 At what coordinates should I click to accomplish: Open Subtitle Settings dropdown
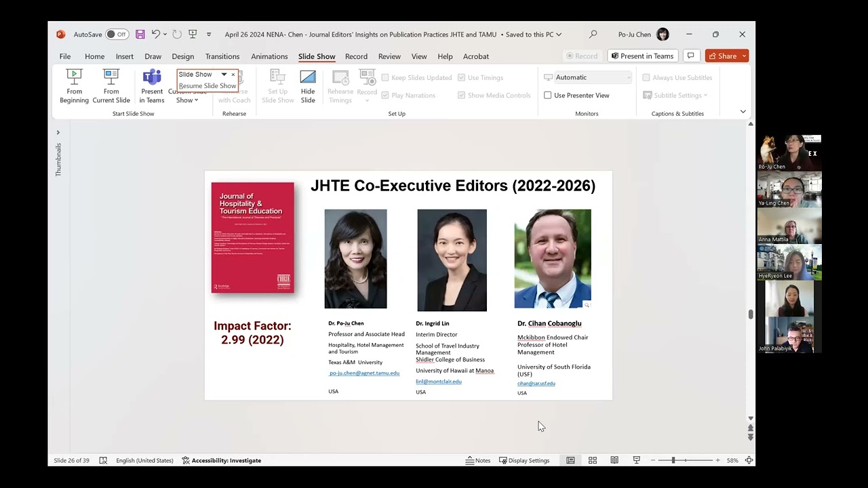click(x=675, y=95)
